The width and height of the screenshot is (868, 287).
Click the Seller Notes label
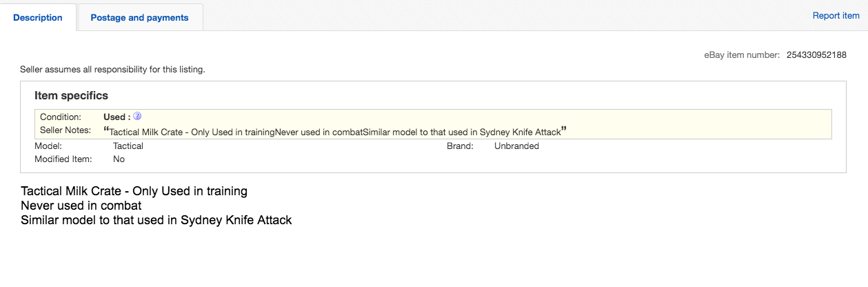[x=65, y=130]
